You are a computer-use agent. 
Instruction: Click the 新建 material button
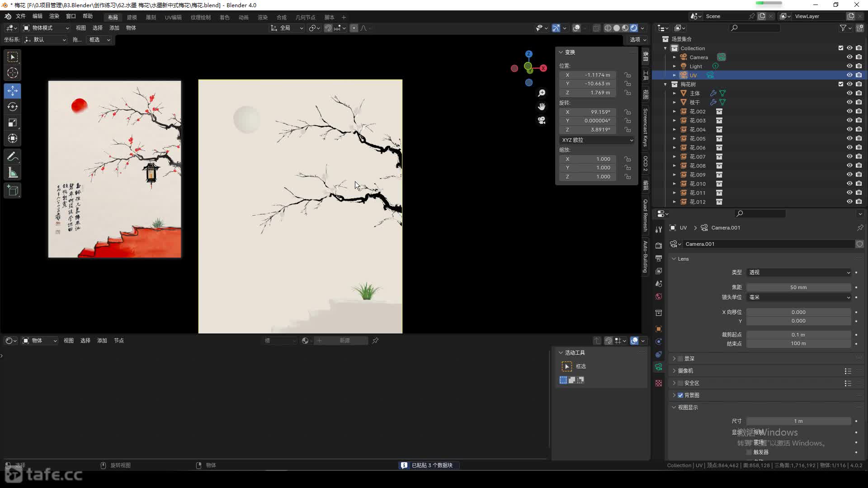pyautogui.click(x=345, y=341)
